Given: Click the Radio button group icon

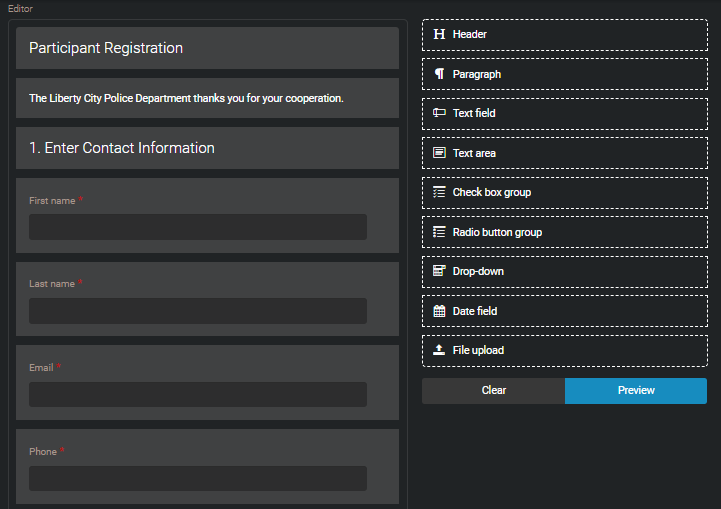Looking at the screenshot, I should click(439, 232).
